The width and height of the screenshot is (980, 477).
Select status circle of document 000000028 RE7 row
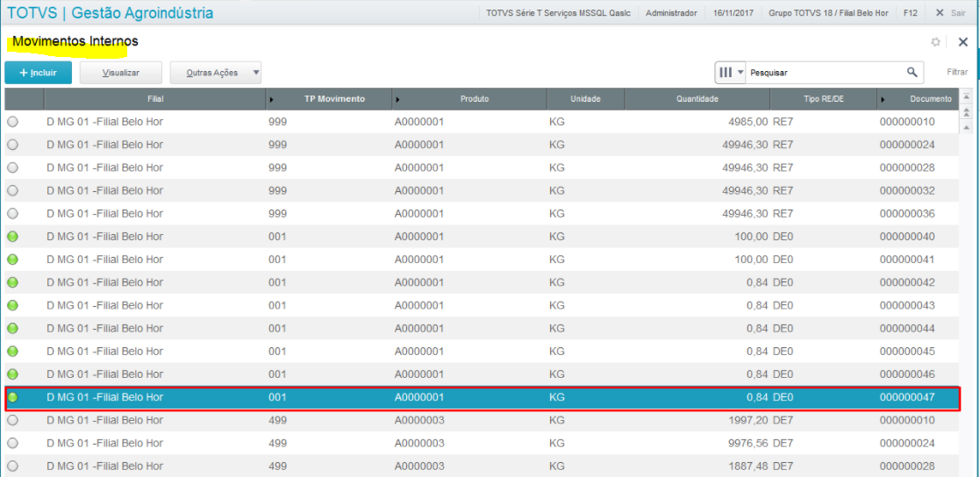(x=12, y=168)
